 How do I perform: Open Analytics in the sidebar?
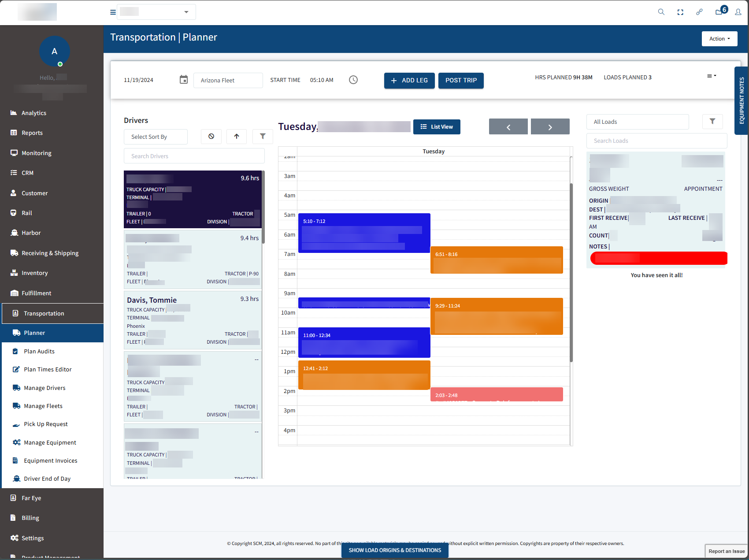point(34,113)
